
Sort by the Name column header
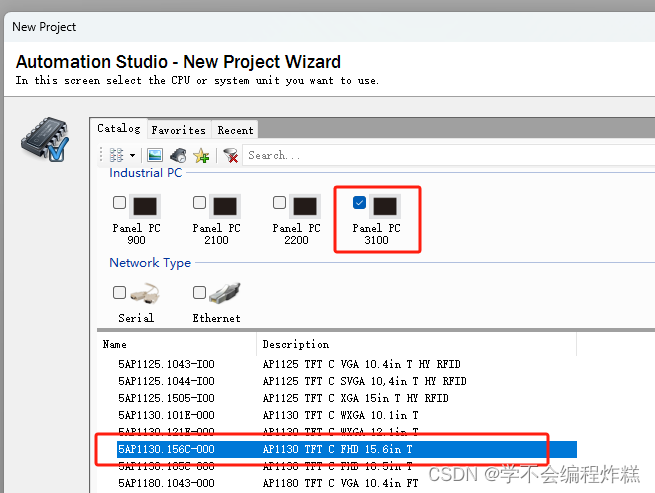177,344
